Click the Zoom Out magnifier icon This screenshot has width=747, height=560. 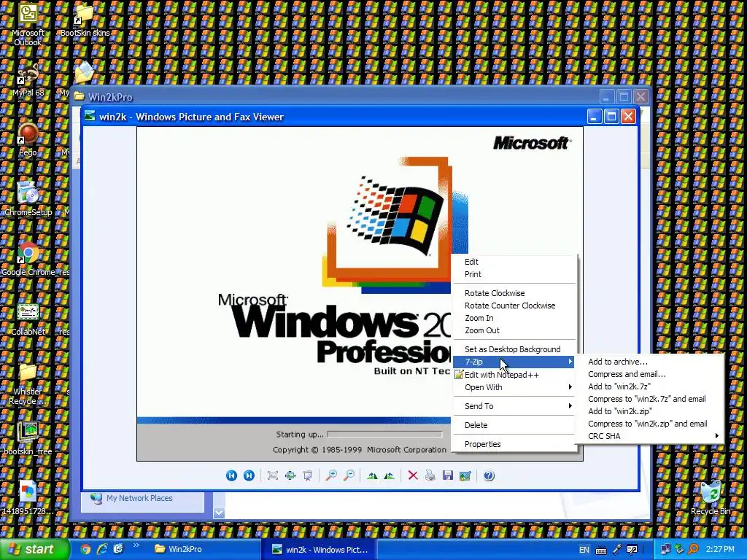click(349, 475)
